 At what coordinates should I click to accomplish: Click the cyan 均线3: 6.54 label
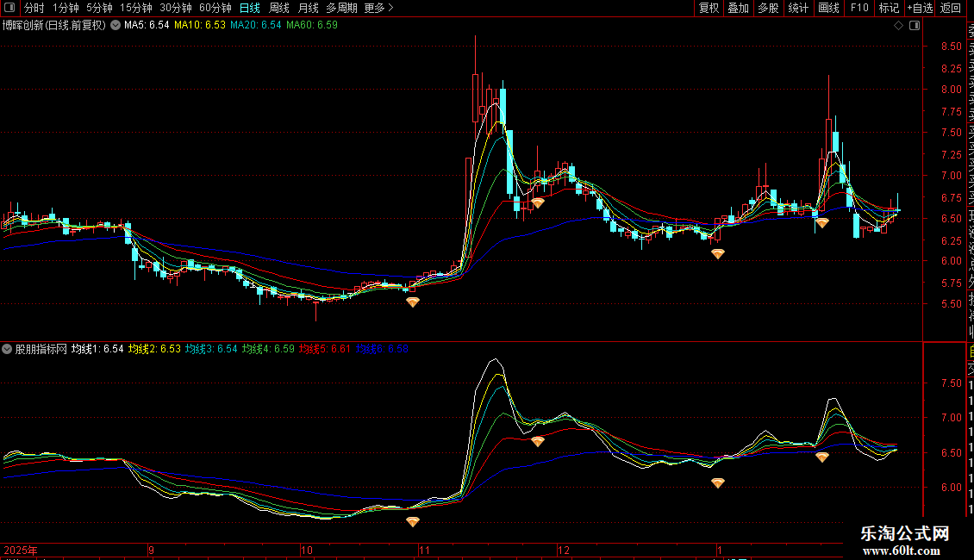(x=211, y=349)
